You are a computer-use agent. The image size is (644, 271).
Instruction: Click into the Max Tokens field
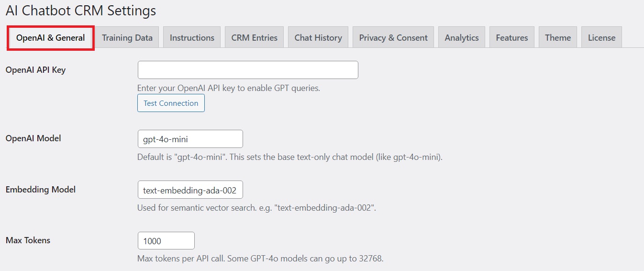pyautogui.click(x=166, y=241)
